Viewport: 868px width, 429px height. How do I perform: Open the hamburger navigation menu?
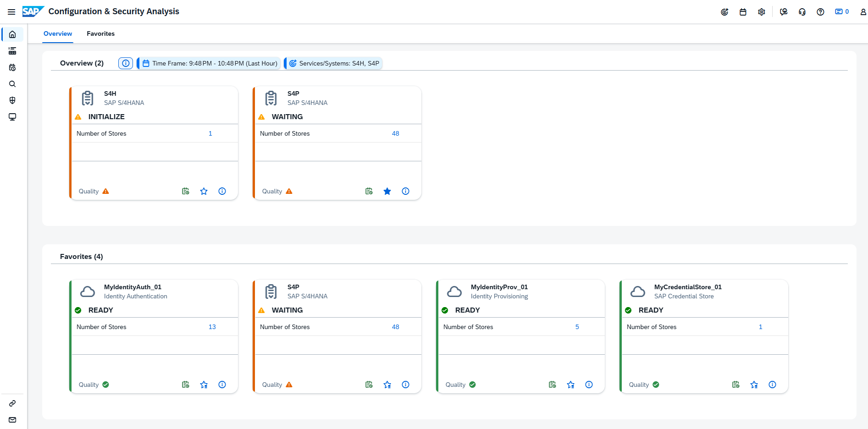(x=11, y=12)
